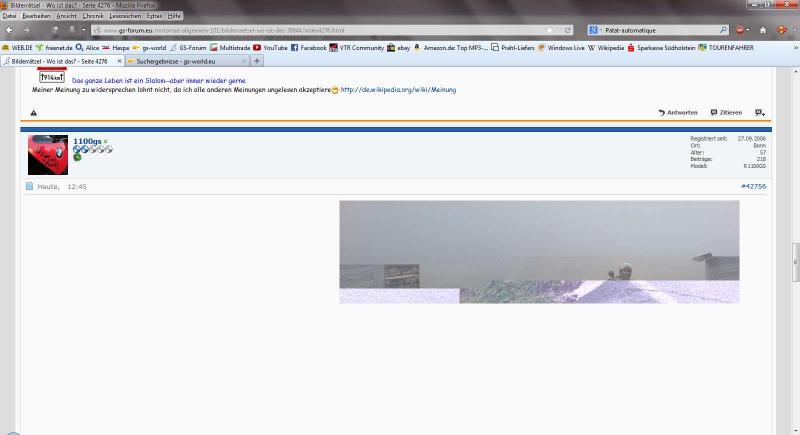Screen dimensions: 800x435
Task: Open the Facebook bookmark
Action: click(x=307, y=47)
